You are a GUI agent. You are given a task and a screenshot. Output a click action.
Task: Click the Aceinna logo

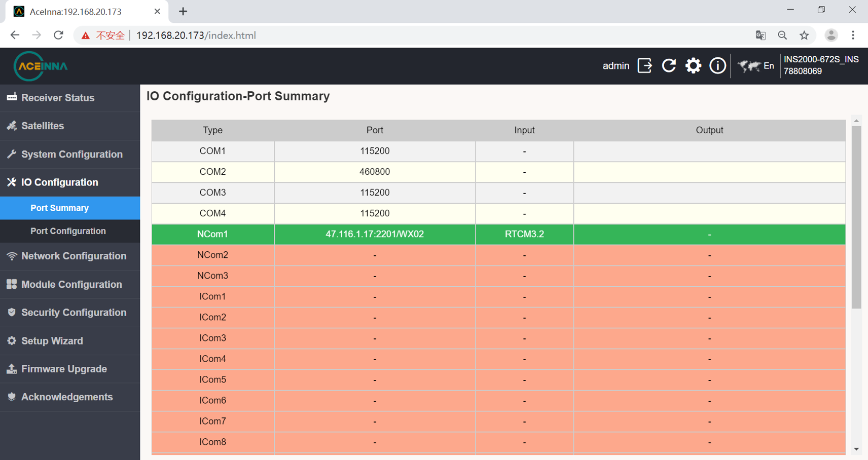pyautogui.click(x=41, y=66)
